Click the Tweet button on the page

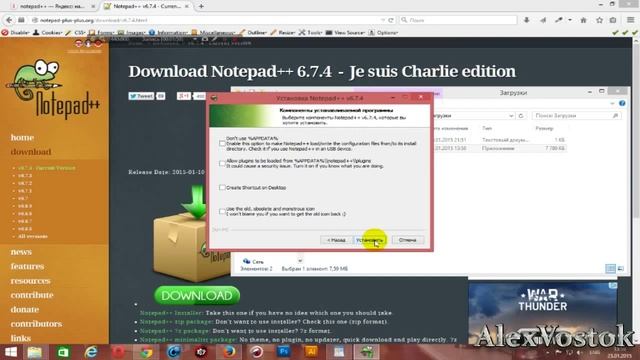point(141,96)
